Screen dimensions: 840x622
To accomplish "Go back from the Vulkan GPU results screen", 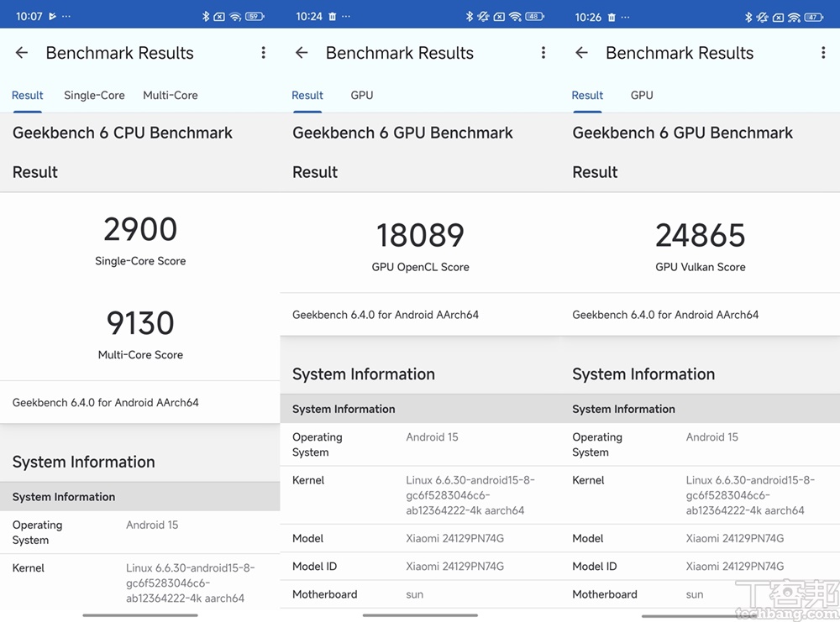I will (581, 52).
